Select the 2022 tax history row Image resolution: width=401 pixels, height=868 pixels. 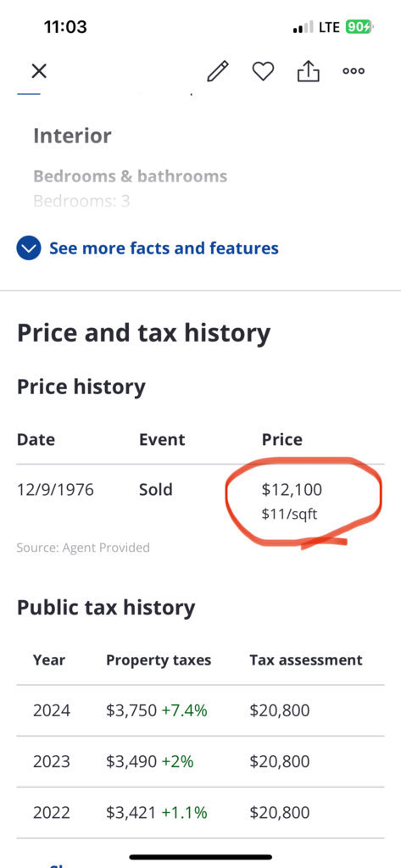[x=200, y=813]
